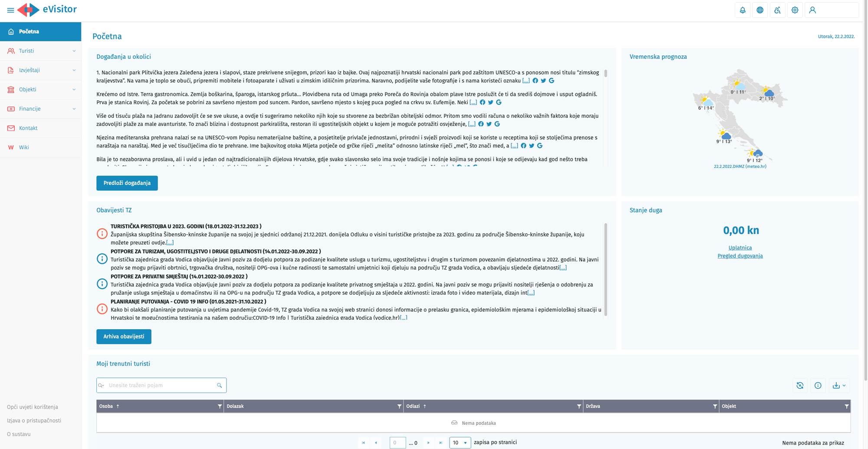Click the info icon above tourists table

818,385
